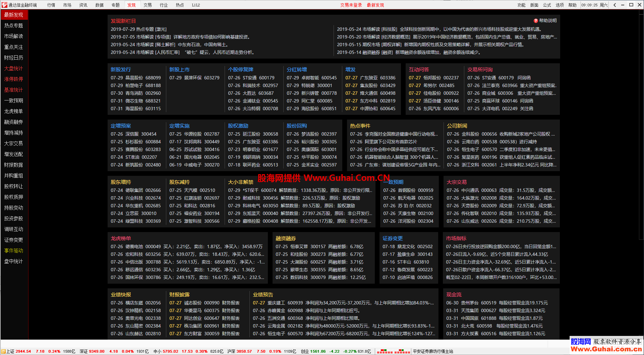644x355 pixels.
Task: Select 龙虎榜单 in the sidebar
Action: pyautogui.click(x=14, y=111)
